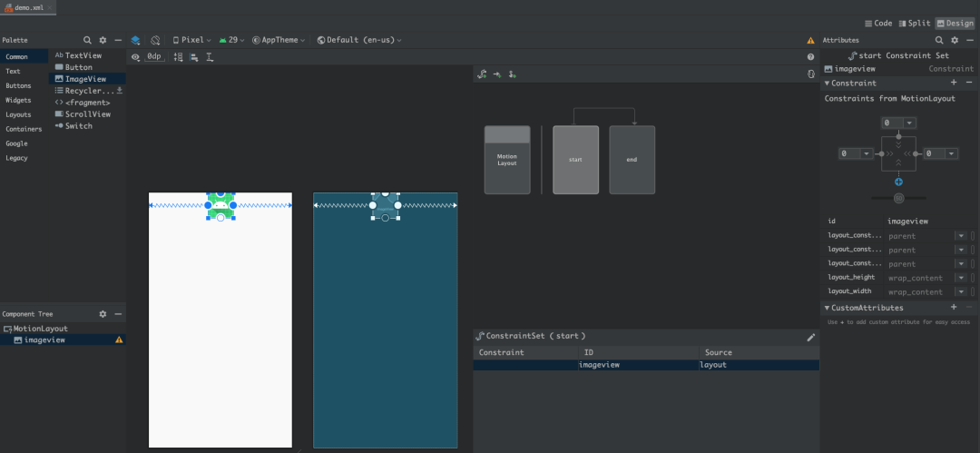Click the Design Surface layers icon
This screenshot has width=980, height=453.
click(135, 40)
